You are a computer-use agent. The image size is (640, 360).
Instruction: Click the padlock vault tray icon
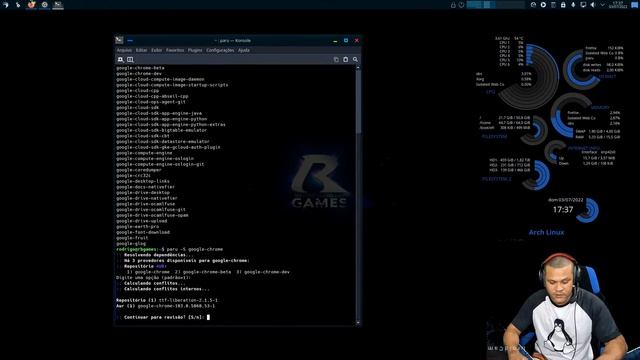(x=563, y=5)
